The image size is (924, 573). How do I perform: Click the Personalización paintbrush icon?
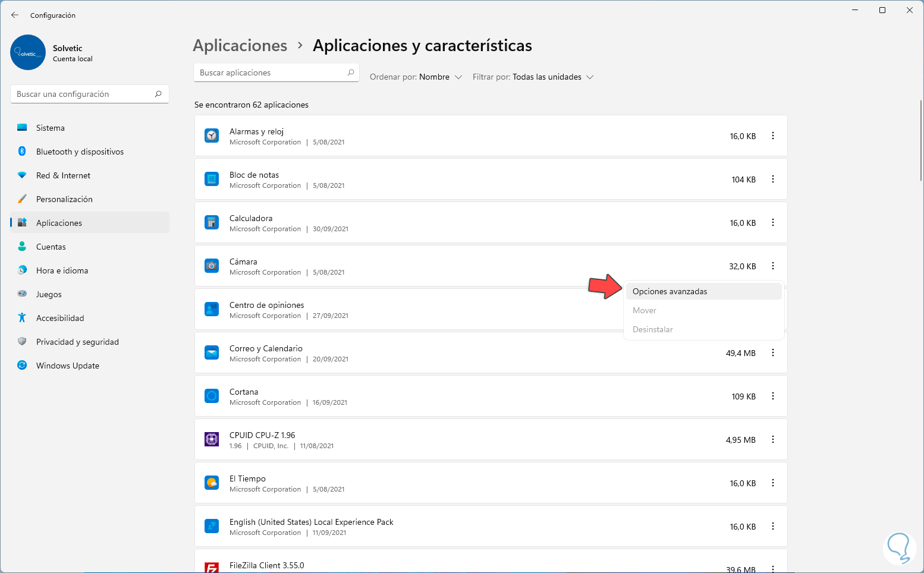(x=22, y=199)
